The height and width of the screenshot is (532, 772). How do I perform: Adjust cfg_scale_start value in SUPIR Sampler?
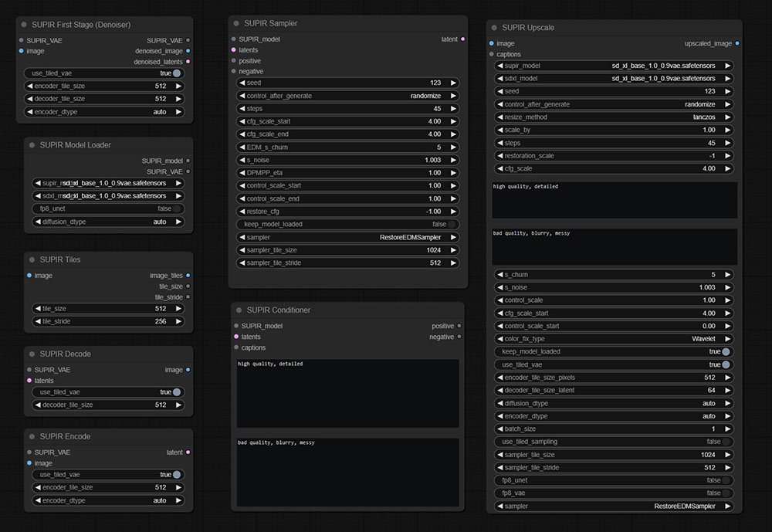click(x=347, y=121)
